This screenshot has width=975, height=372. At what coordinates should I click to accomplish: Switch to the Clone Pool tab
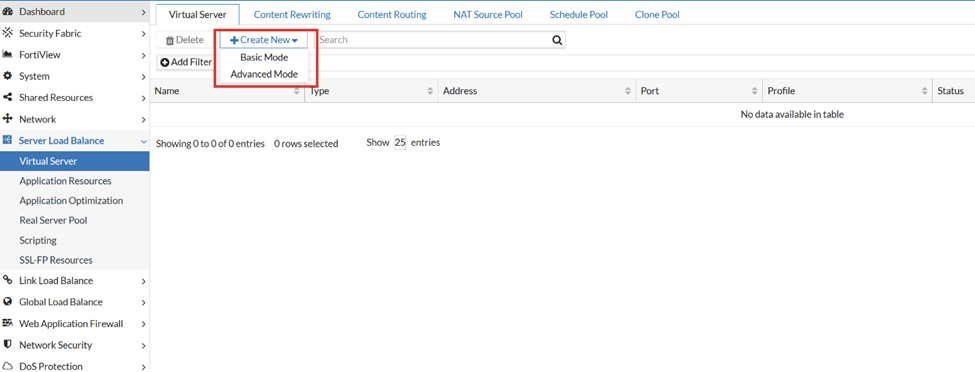[x=657, y=14]
